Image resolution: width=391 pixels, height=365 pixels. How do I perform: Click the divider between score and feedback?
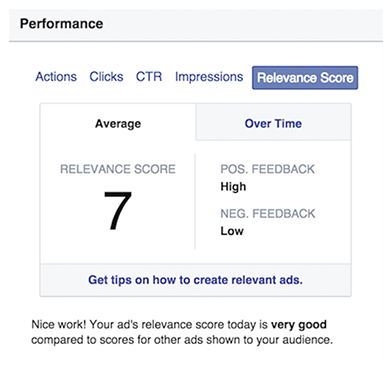[x=195, y=201]
